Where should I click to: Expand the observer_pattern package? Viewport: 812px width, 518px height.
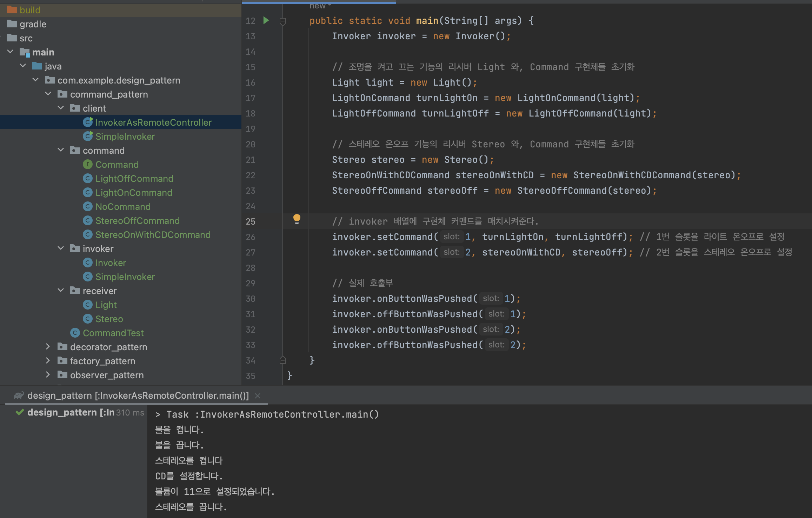point(48,375)
